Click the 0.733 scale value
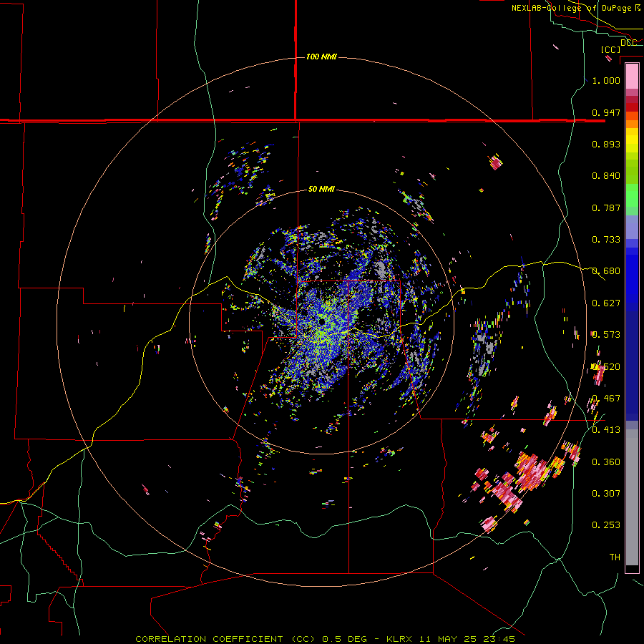644x644 pixels. pos(606,240)
